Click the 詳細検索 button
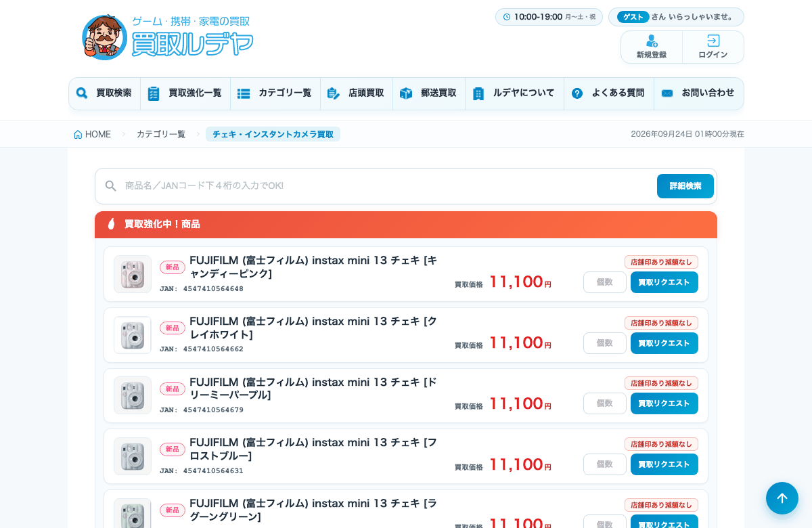 (685, 186)
